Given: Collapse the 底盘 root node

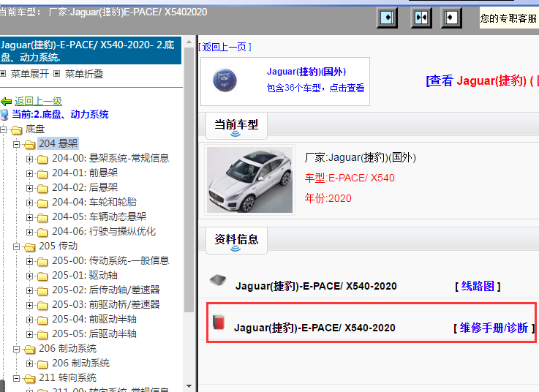Looking at the screenshot, I should (3, 130).
